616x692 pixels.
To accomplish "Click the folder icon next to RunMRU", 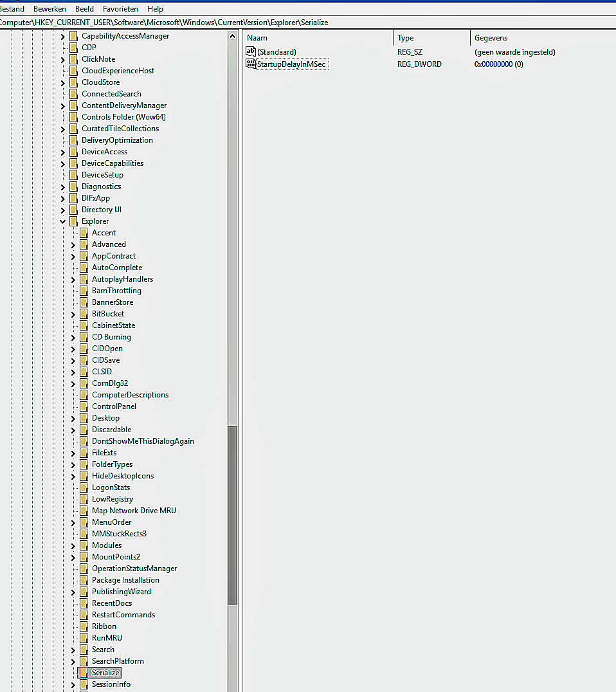I will coord(84,638).
